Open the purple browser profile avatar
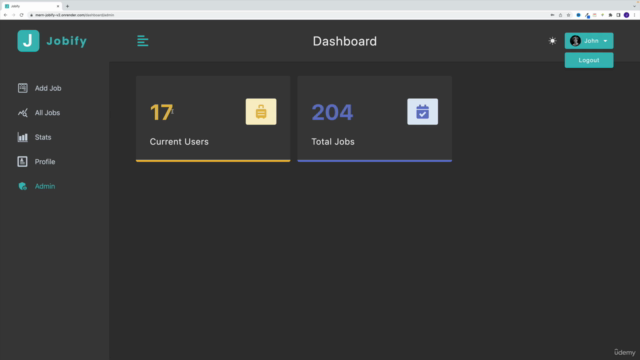 point(627,15)
